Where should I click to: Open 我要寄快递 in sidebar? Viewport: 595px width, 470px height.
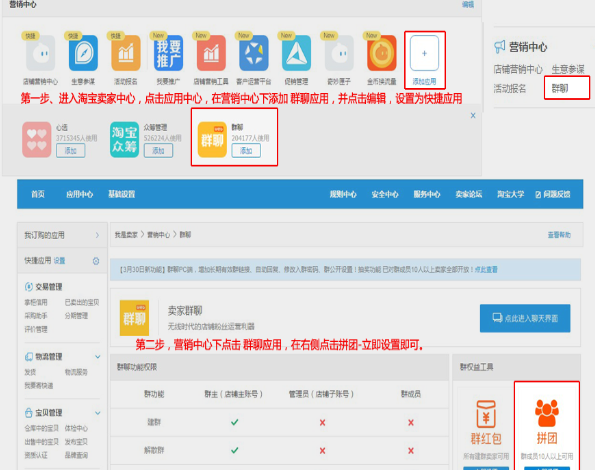click(x=39, y=386)
